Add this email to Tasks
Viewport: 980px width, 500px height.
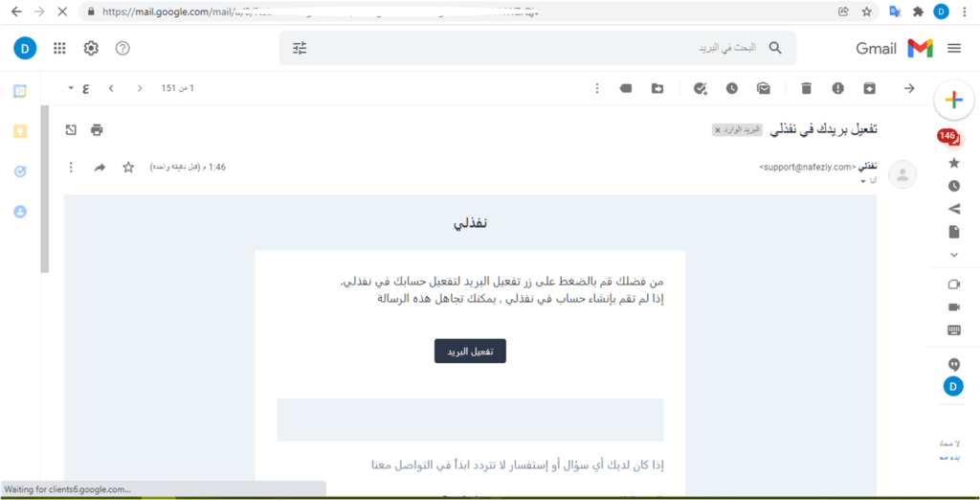(x=700, y=89)
